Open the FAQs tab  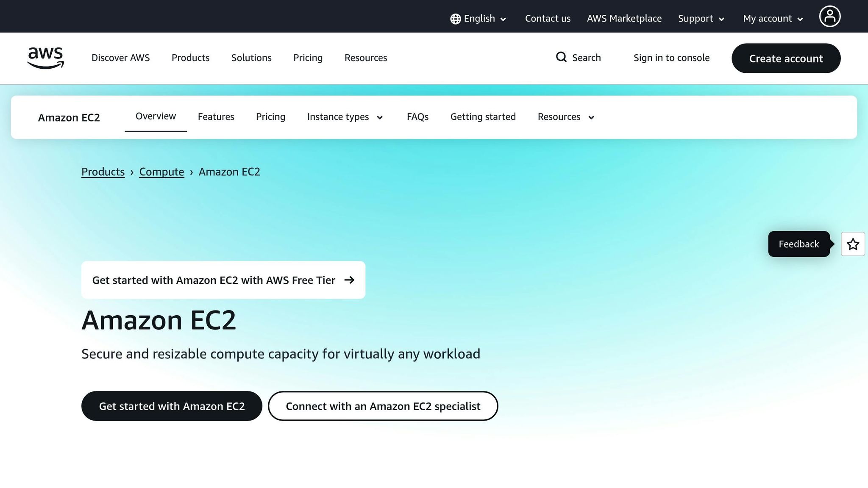click(417, 117)
